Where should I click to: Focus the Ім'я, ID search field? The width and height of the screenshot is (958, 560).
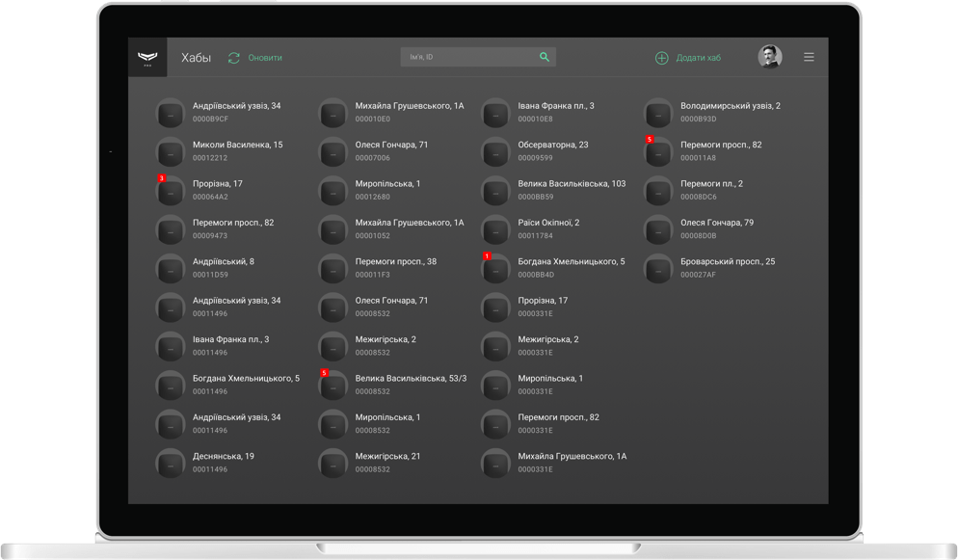tap(469, 58)
